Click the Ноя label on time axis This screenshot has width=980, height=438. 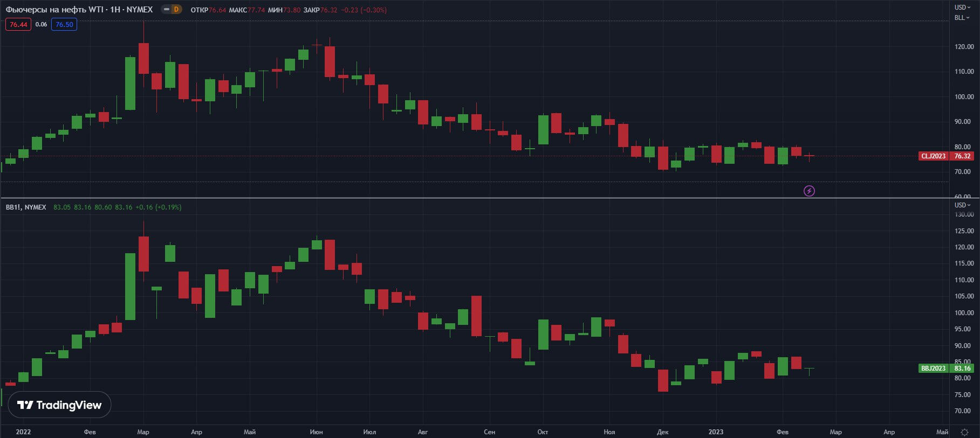[609, 432]
